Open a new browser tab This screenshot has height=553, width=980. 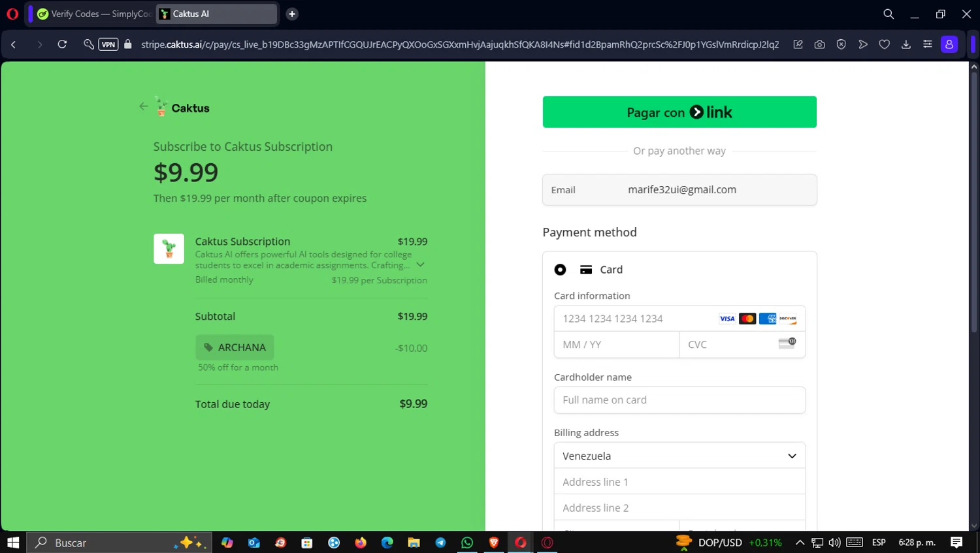pos(292,14)
